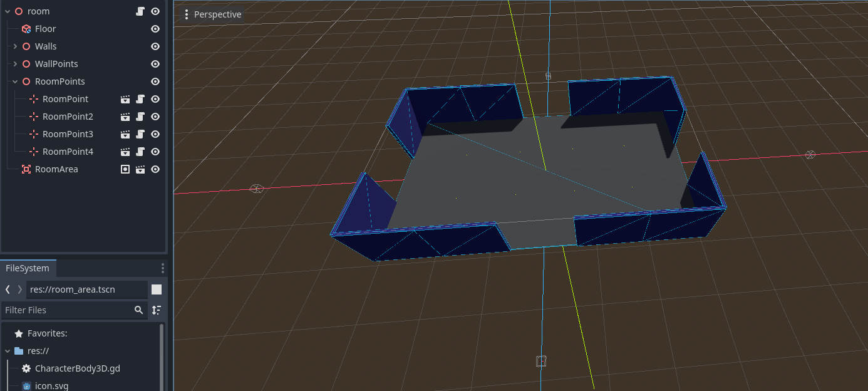This screenshot has width=868, height=391.
Task: Click the search icon in Filter Files
Action: coord(138,310)
